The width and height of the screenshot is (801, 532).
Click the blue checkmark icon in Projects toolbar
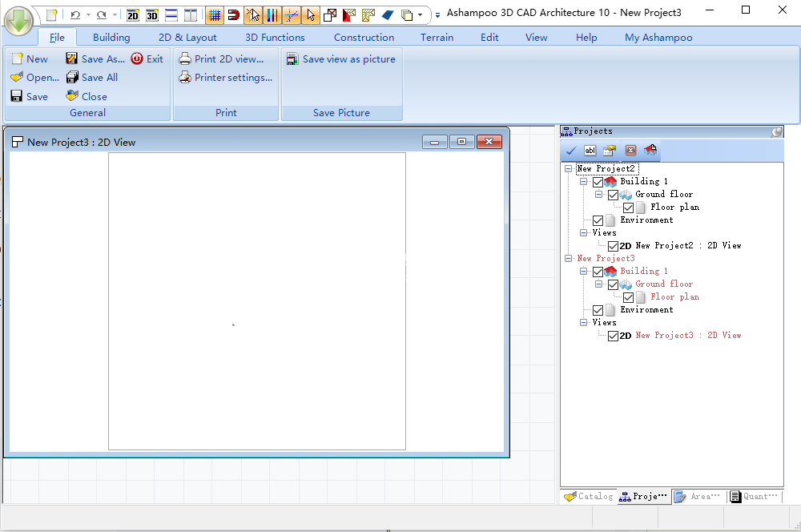(571, 151)
